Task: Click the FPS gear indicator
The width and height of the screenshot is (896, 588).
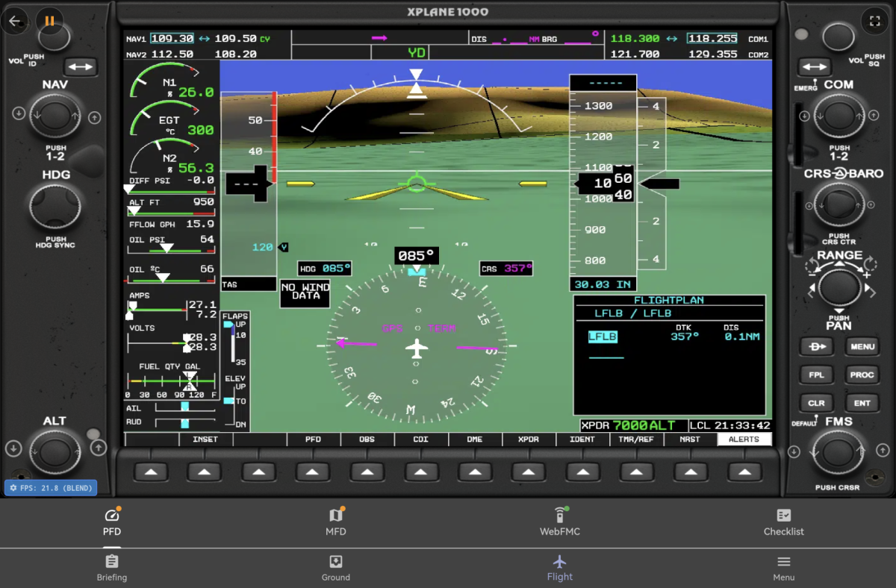Action: pos(50,487)
